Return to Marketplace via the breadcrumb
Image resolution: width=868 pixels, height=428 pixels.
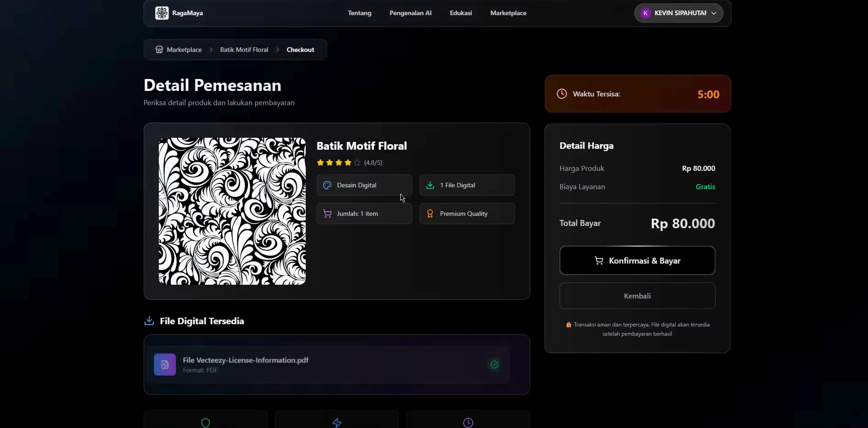point(184,49)
